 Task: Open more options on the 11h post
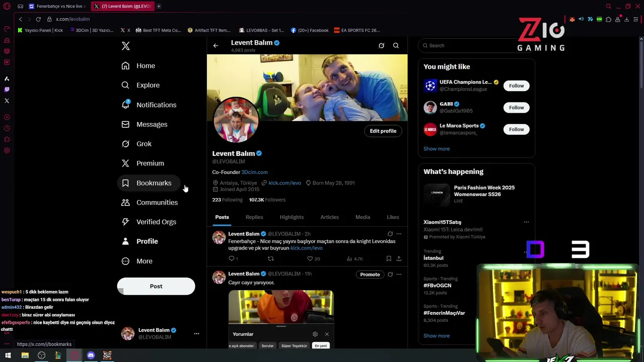tap(399, 275)
